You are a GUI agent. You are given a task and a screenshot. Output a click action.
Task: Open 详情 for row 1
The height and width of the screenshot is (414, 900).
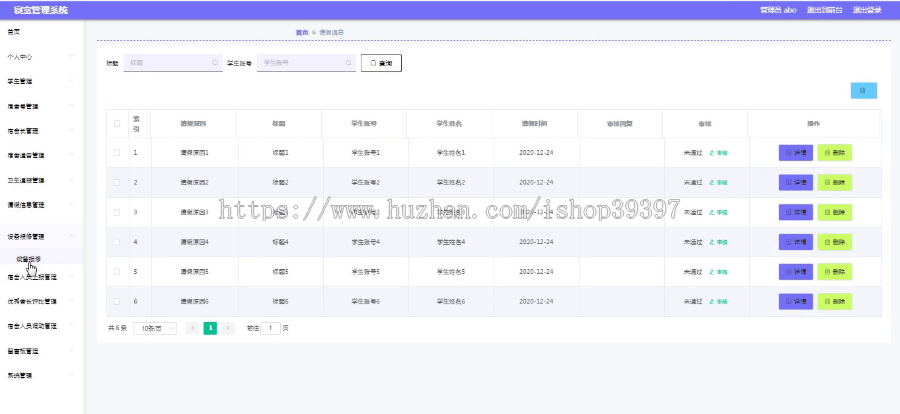(796, 153)
